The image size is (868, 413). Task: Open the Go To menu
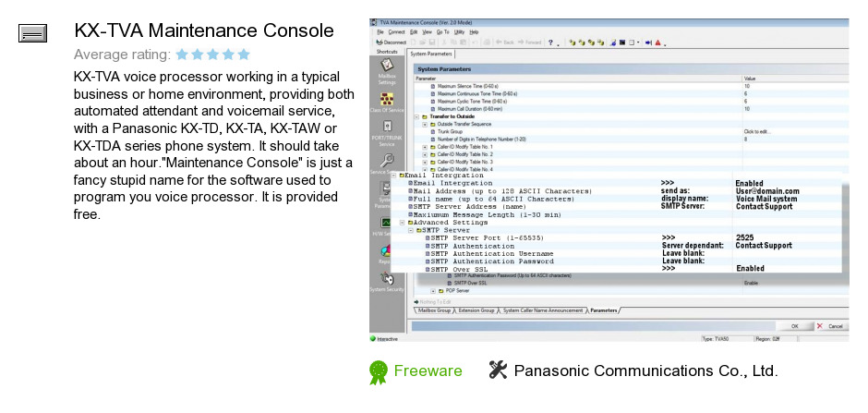coord(443,32)
